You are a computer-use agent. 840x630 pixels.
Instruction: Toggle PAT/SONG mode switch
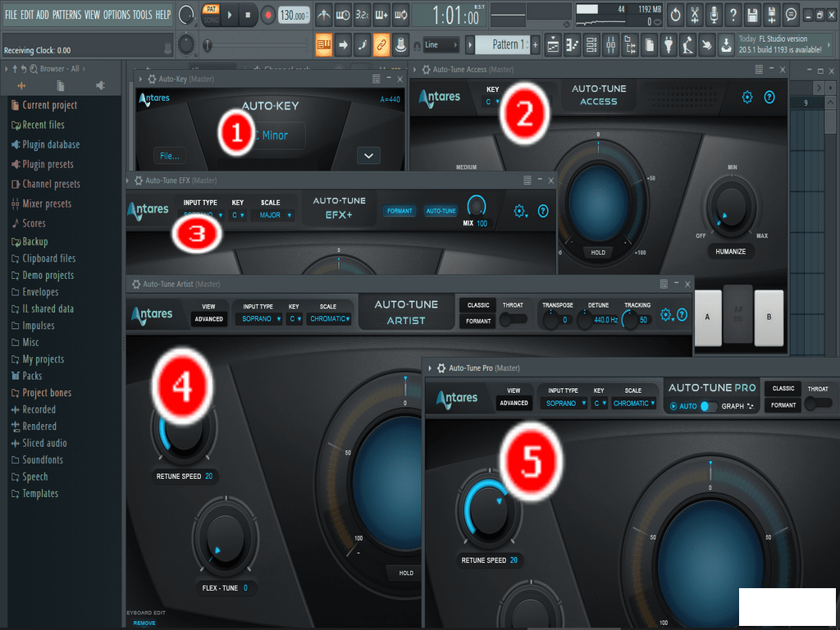tap(211, 15)
